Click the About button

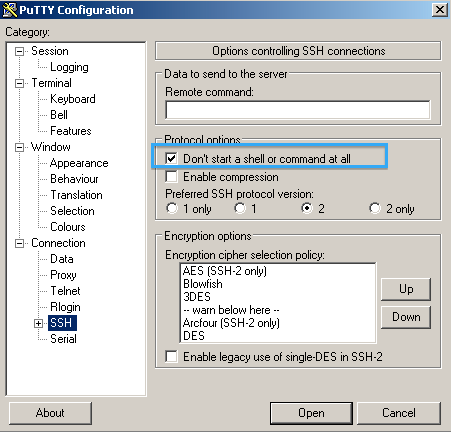[x=50, y=413]
